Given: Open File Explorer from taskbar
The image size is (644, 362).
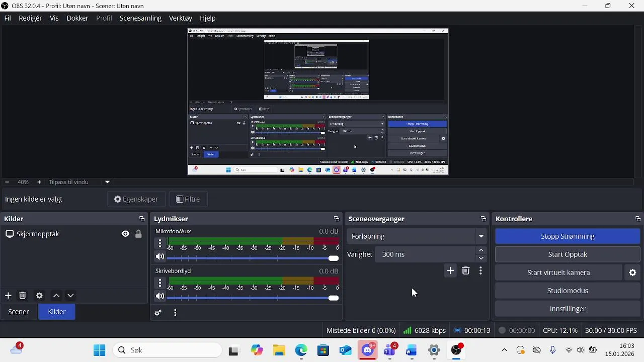Looking at the screenshot, I should pos(279,350).
